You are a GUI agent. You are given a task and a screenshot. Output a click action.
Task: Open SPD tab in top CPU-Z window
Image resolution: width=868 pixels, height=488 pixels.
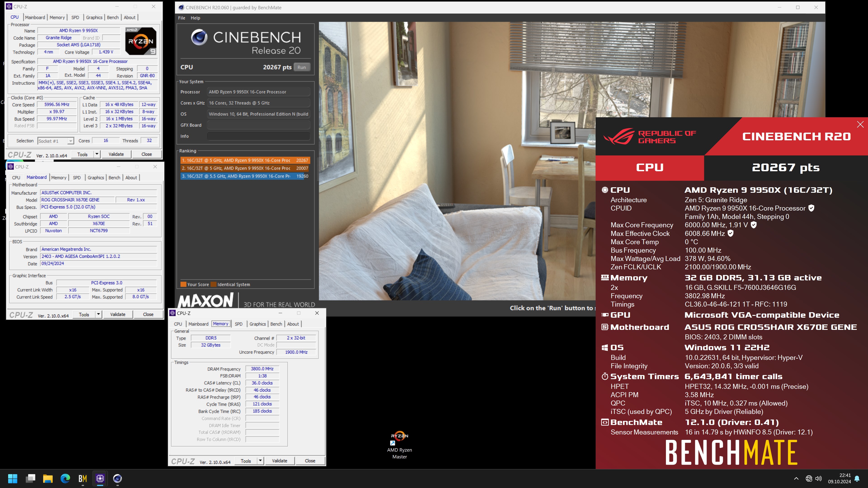75,17
